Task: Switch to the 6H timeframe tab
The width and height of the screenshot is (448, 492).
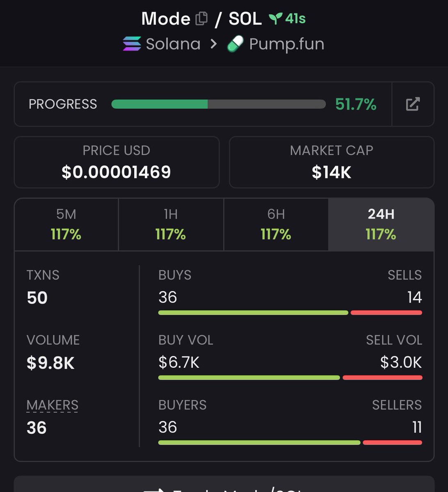Action: (276, 224)
